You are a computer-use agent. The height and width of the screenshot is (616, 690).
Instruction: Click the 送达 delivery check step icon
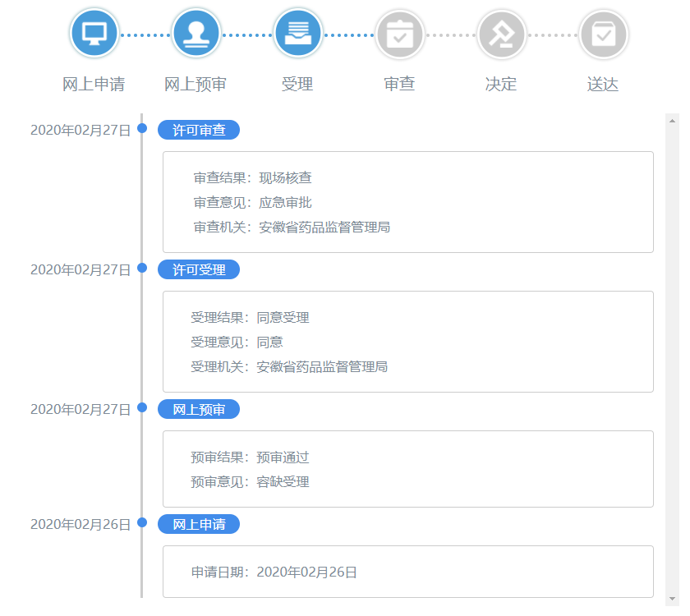pos(603,34)
